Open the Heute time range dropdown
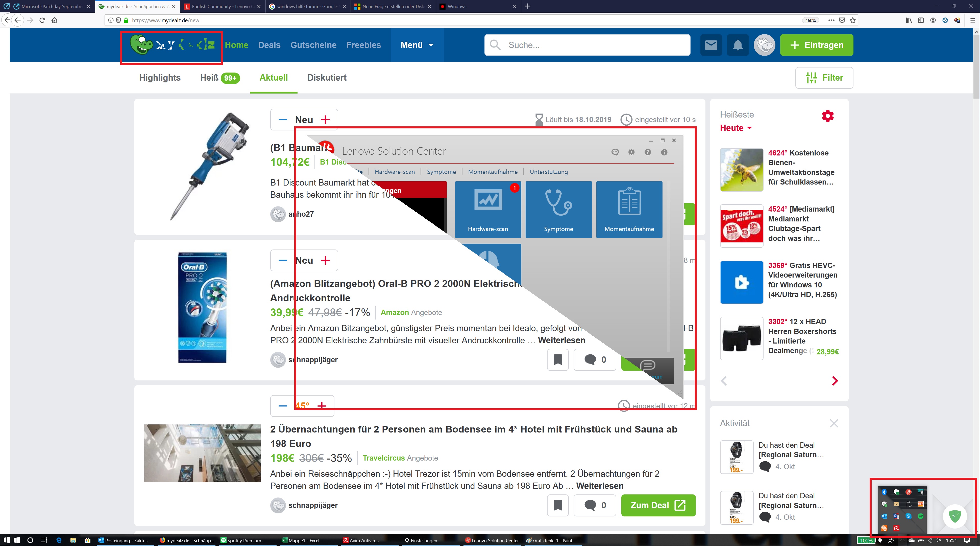The image size is (980, 546). click(x=736, y=128)
